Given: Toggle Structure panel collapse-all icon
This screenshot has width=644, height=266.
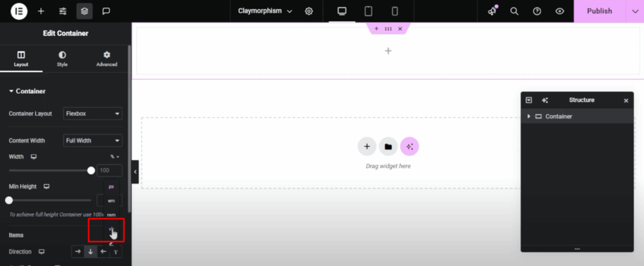Looking at the screenshot, I should pyautogui.click(x=529, y=100).
